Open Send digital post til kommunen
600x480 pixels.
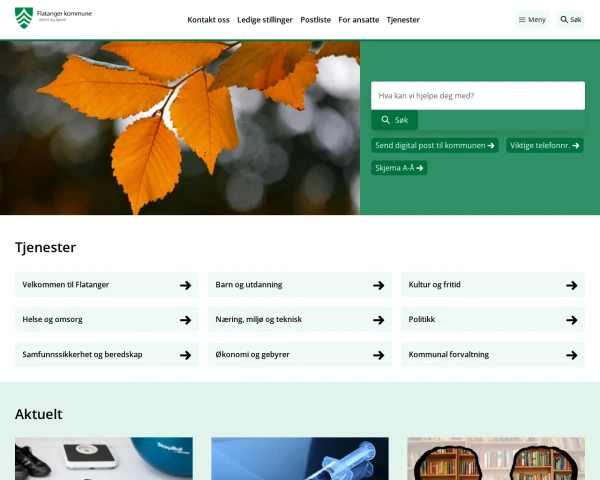(435, 145)
